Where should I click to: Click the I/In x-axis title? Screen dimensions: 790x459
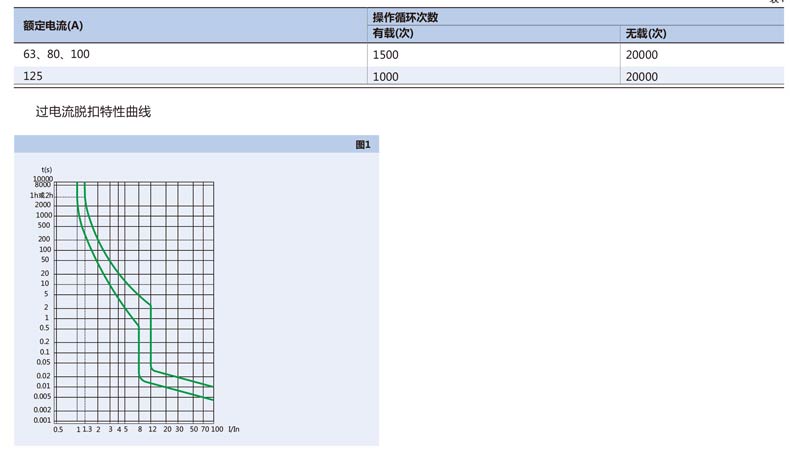[235, 429]
